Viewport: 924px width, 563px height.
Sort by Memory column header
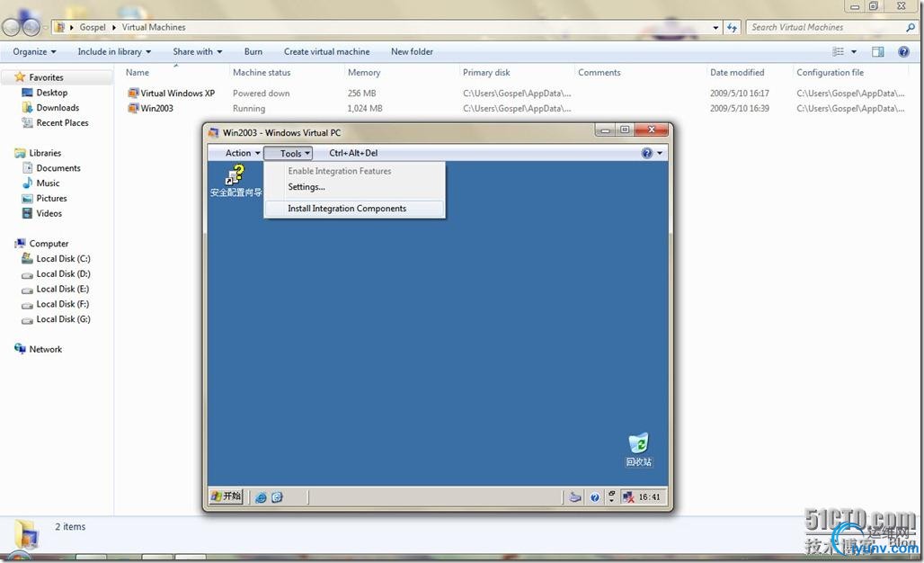364,73
